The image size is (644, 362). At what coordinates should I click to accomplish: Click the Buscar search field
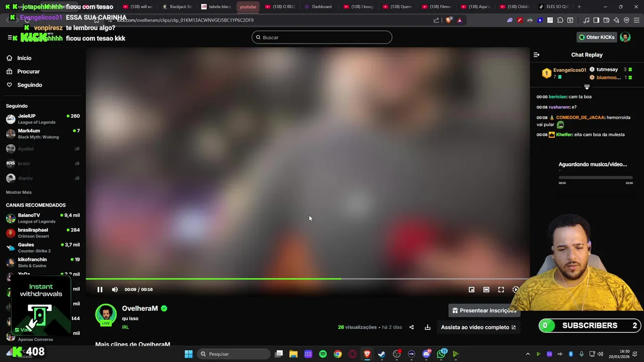point(322,37)
